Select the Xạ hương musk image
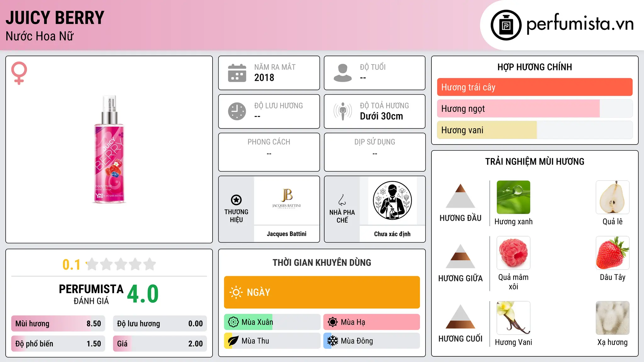The width and height of the screenshot is (644, 362). [613, 318]
